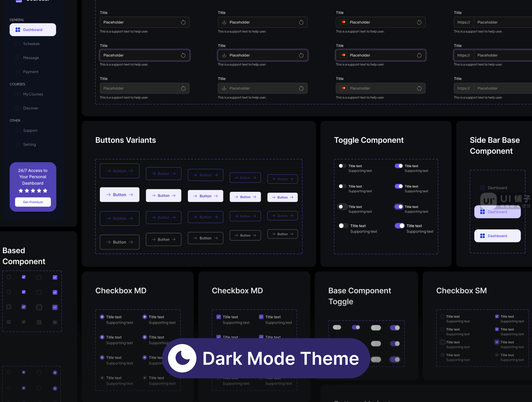Click Placeholder text in focused https:// input field
Image resolution: width=532 pixels, height=402 pixels.
pos(488,55)
